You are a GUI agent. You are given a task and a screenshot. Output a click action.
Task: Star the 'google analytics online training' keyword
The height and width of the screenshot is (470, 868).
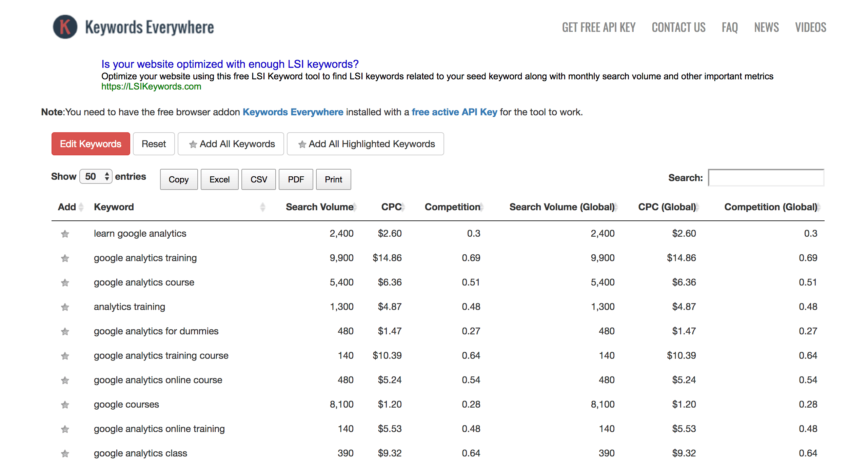[65, 429]
